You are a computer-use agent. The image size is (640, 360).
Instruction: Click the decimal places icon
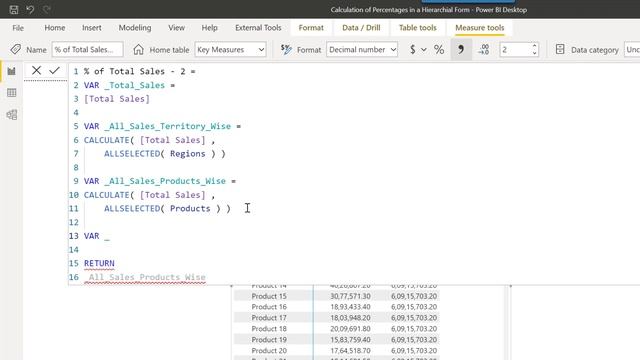[x=484, y=49]
